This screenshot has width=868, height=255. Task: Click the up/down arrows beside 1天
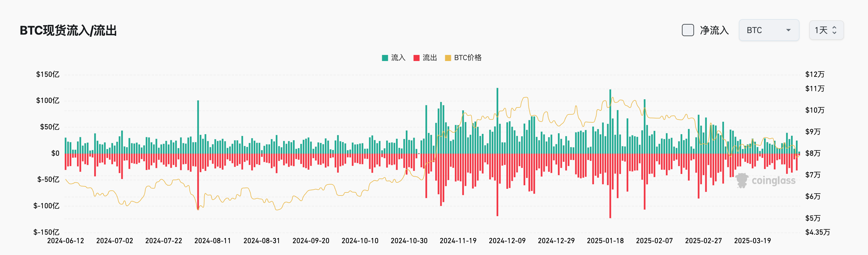tap(834, 30)
